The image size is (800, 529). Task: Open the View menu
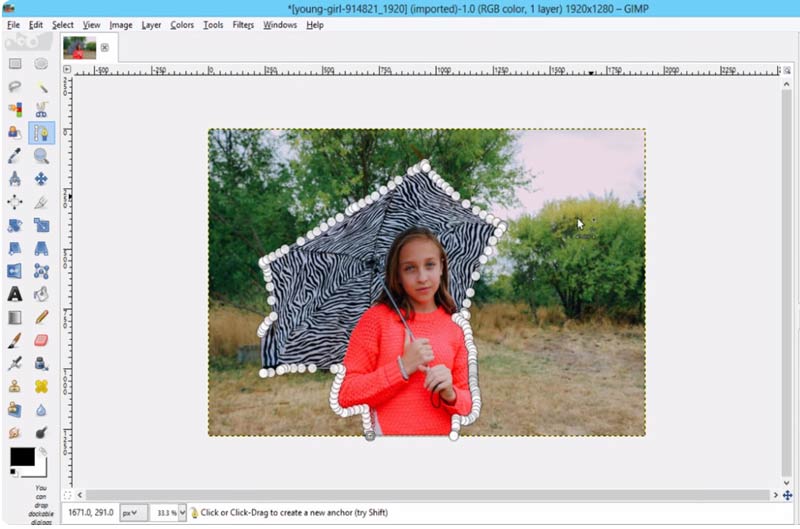pyautogui.click(x=92, y=24)
